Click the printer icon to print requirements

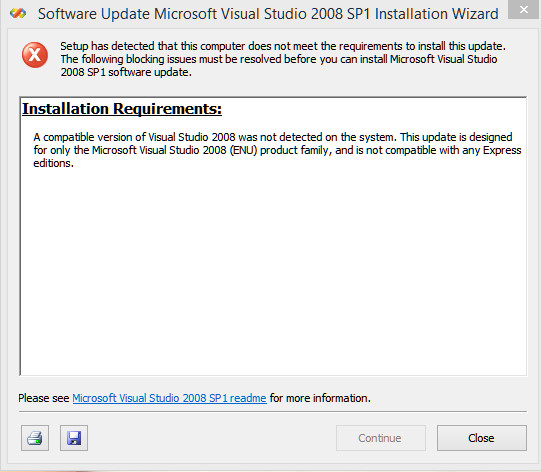(x=35, y=438)
